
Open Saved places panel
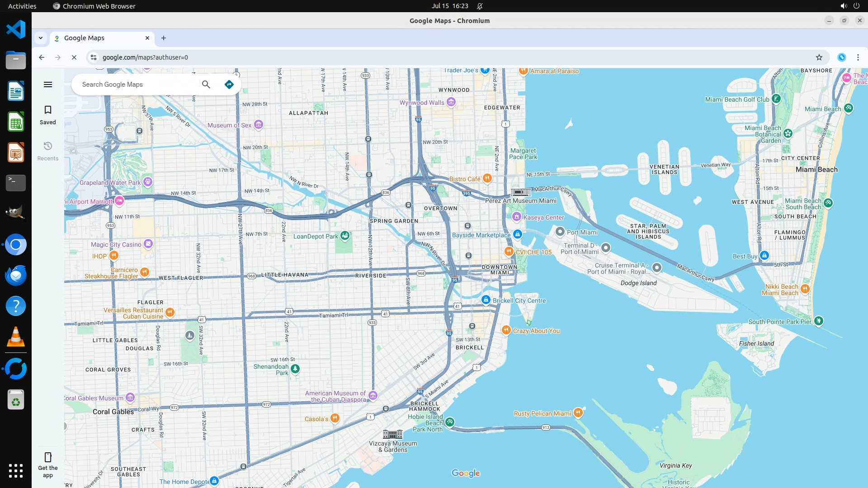pyautogui.click(x=48, y=115)
